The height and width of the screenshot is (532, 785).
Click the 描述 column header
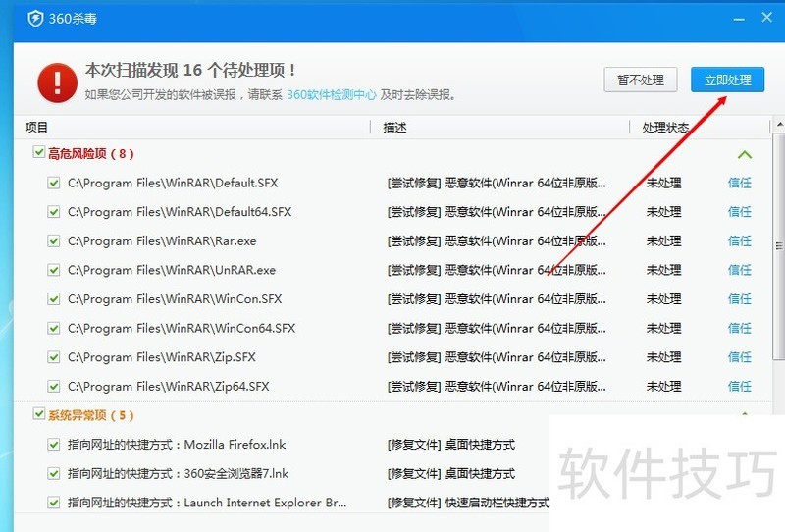(394, 128)
